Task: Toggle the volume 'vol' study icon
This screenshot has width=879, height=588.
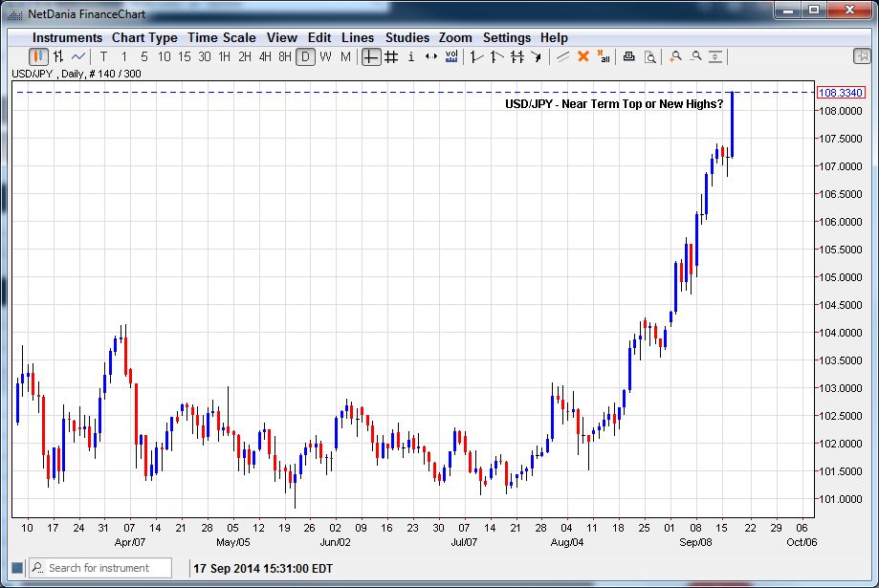Action: [x=451, y=56]
